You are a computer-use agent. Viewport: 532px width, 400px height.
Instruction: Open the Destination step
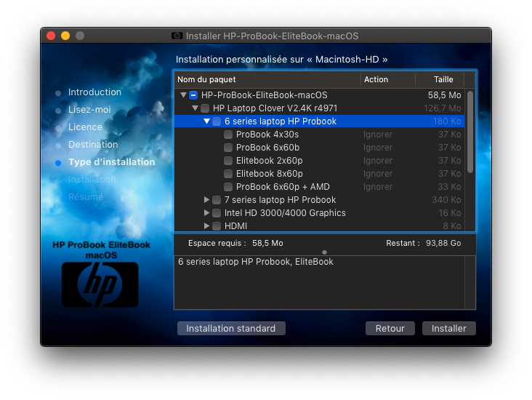[x=93, y=145]
